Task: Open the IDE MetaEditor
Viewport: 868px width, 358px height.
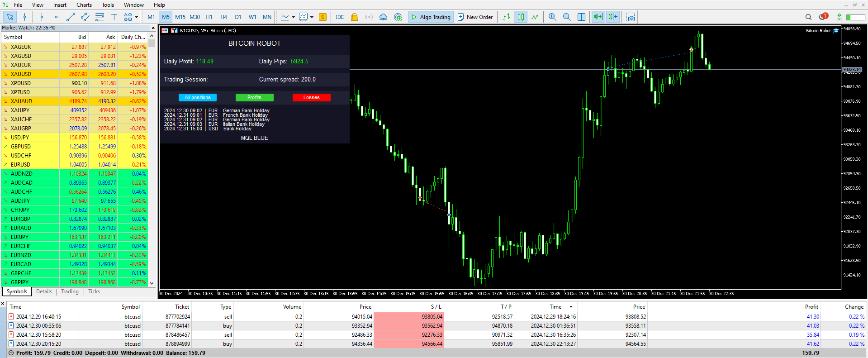Action: [340, 17]
